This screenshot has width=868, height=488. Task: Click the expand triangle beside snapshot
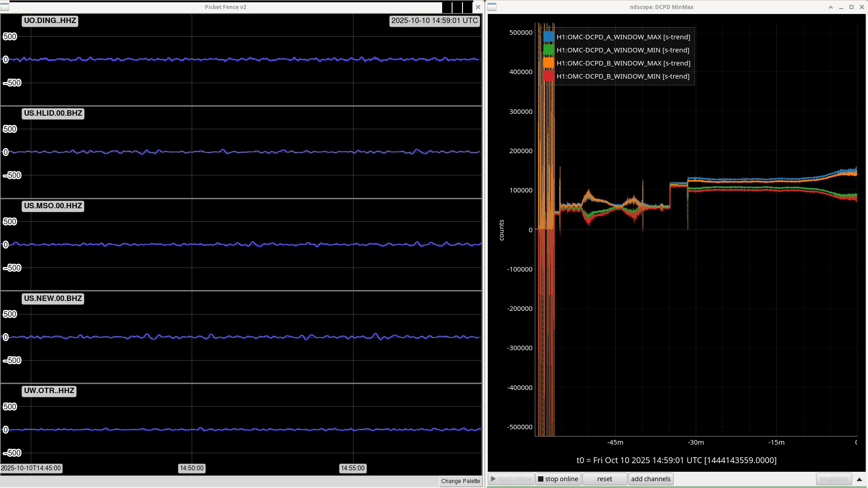click(x=859, y=479)
